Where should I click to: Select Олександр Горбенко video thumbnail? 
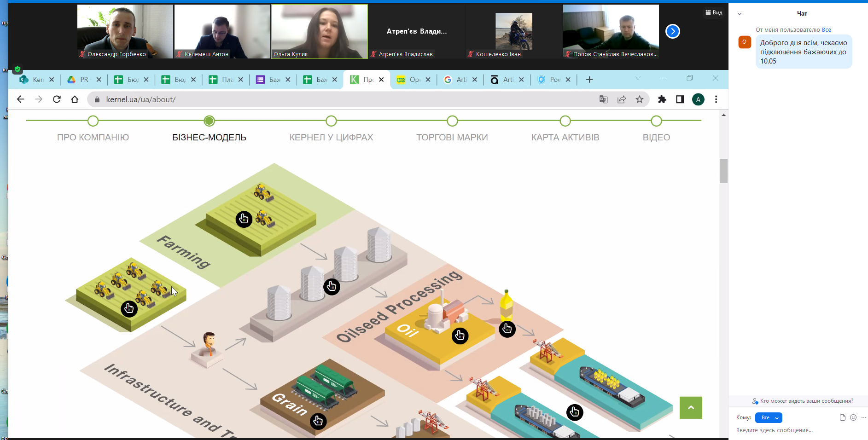(x=125, y=31)
